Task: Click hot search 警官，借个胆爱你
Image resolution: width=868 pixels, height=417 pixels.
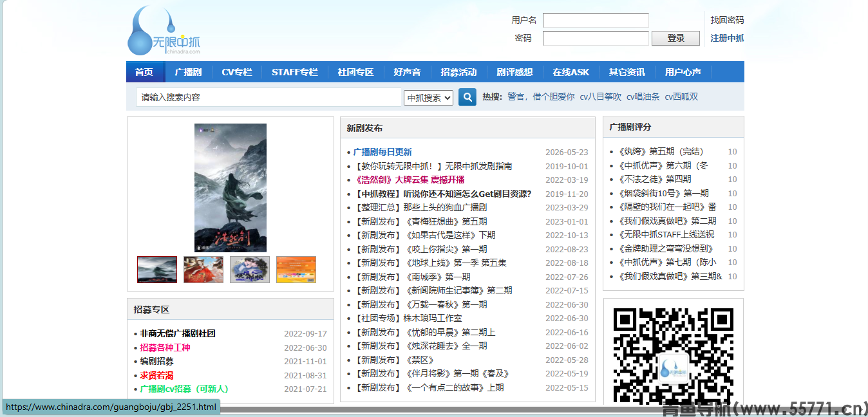Action: 541,97
